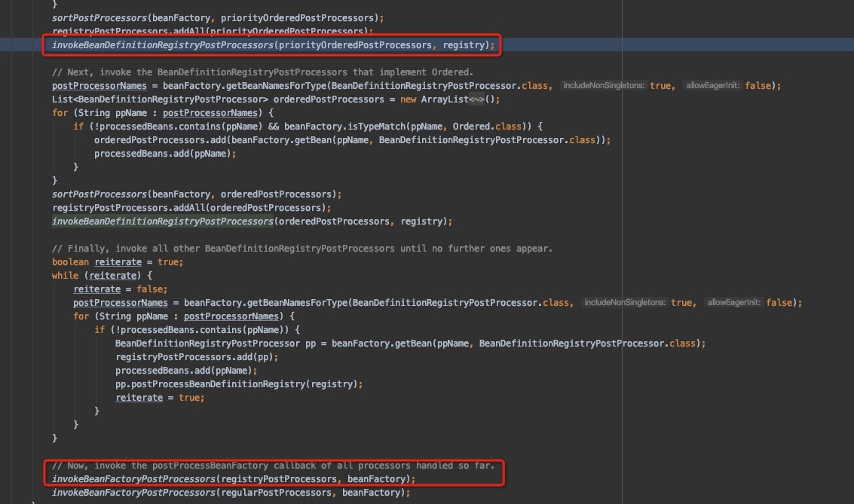Click the comment starting "// Finally, invoke all other"
This screenshot has height=504, width=854.
click(x=302, y=249)
